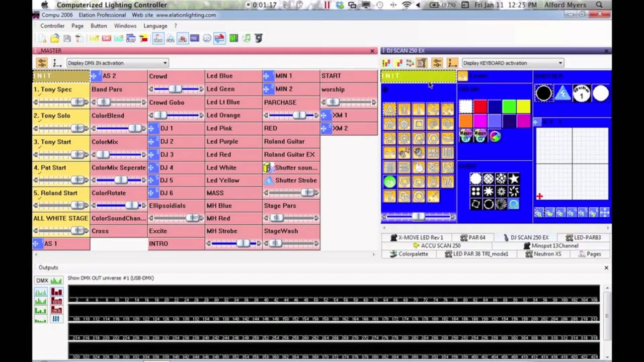Image resolution: width=644 pixels, height=362 pixels.
Task: Click the green music note toolbar icon
Action: 246,38
